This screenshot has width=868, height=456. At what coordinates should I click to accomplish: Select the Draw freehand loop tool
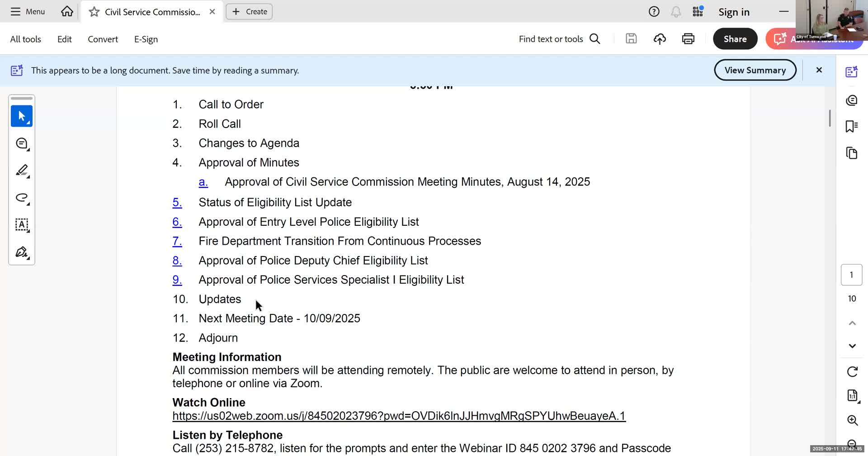22,198
